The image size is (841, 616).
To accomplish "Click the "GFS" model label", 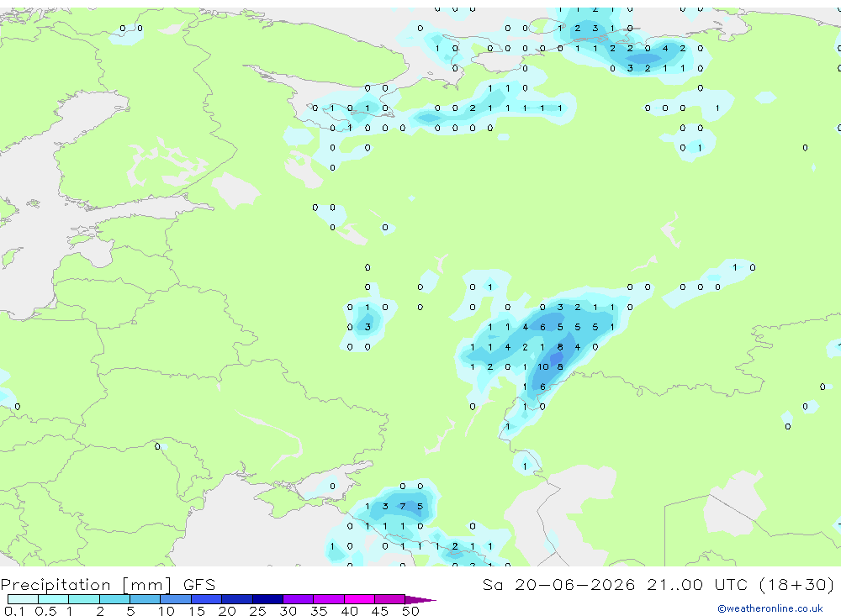I will point(199,584).
